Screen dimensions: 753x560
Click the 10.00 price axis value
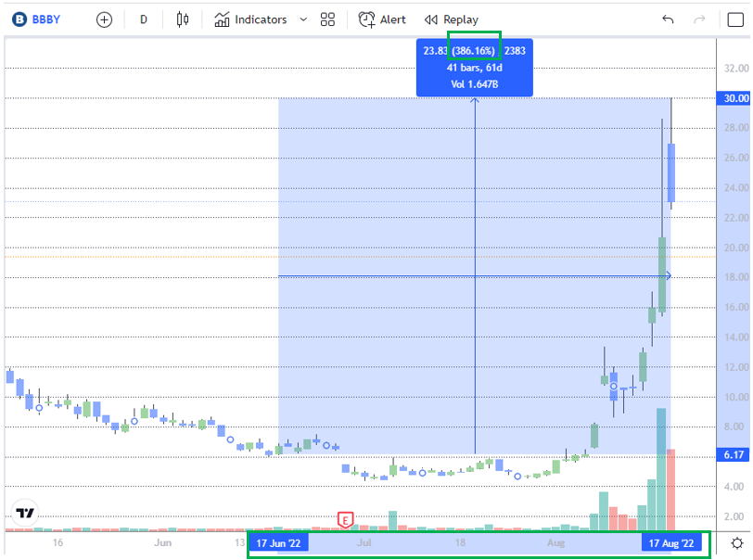pyautogui.click(x=736, y=397)
